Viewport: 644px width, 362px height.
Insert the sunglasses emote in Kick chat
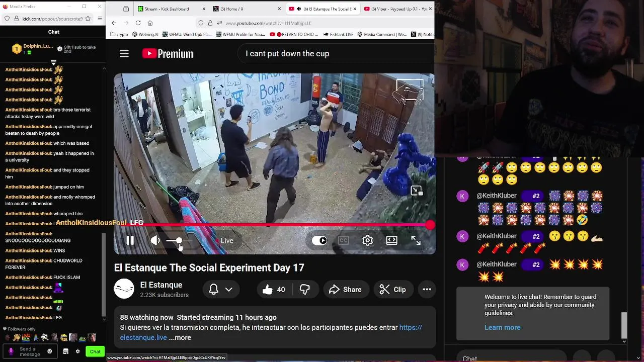pyautogui.click(x=63, y=337)
